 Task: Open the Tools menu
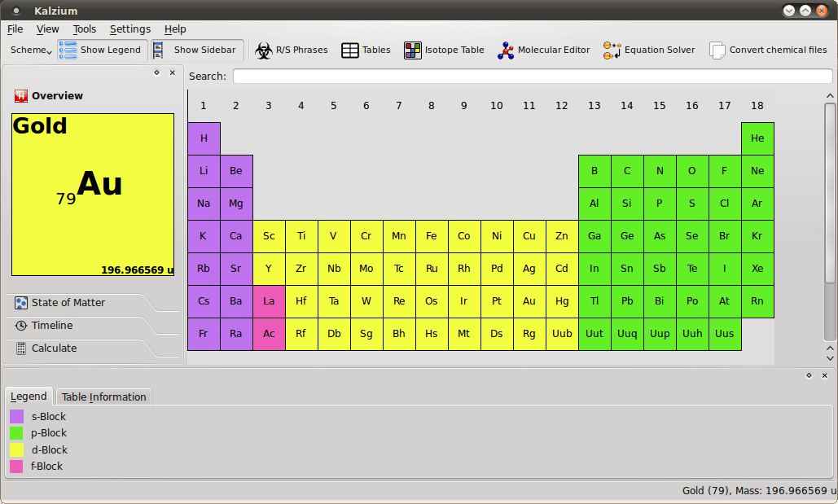pyautogui.click(x=84, y=28)
